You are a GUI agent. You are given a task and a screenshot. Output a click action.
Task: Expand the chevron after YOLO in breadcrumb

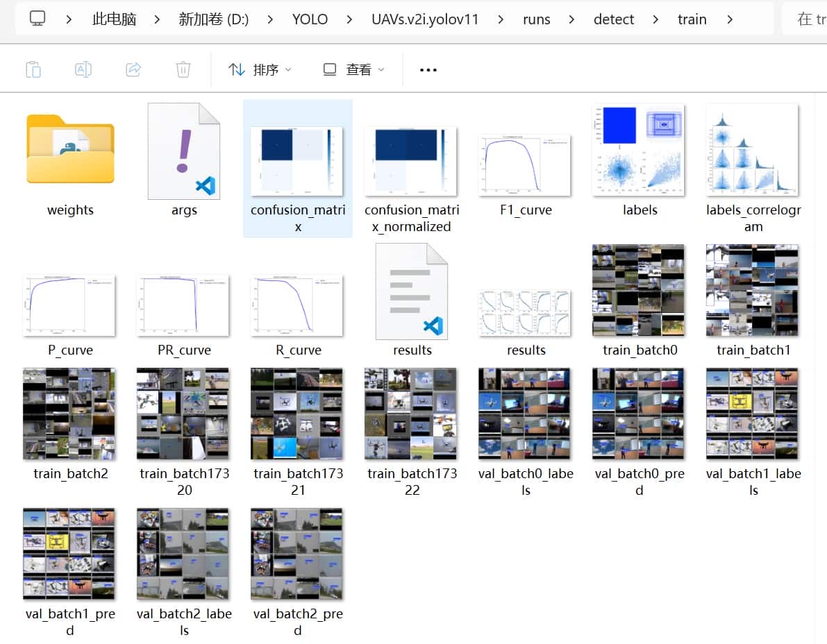click(350, 19)
